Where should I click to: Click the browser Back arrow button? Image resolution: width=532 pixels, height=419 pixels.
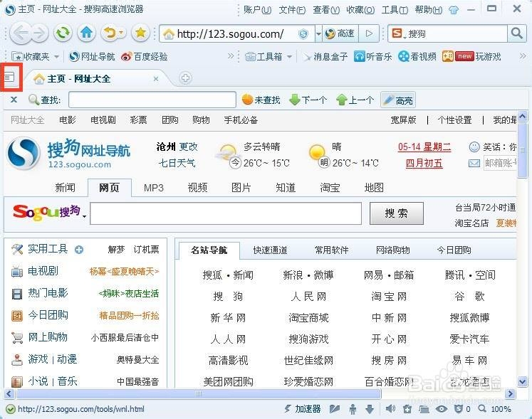click(x=21, y=33)
